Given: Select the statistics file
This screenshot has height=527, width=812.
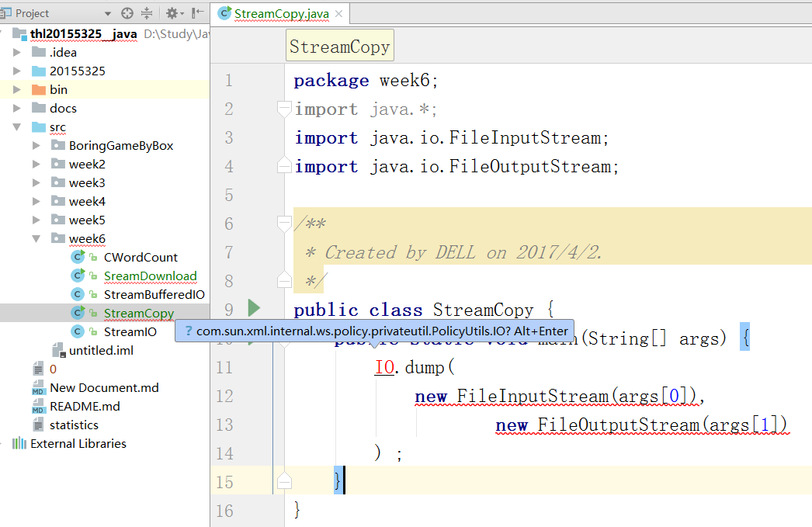Looking at the screenshot, I should click(x=74, y=425).
